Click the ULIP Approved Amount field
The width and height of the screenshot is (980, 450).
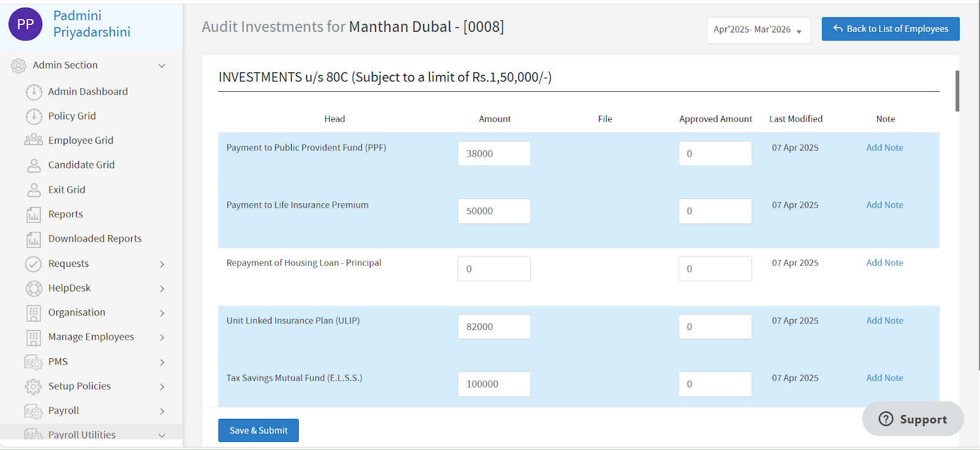pyautogui.click(x=715, y=326)
